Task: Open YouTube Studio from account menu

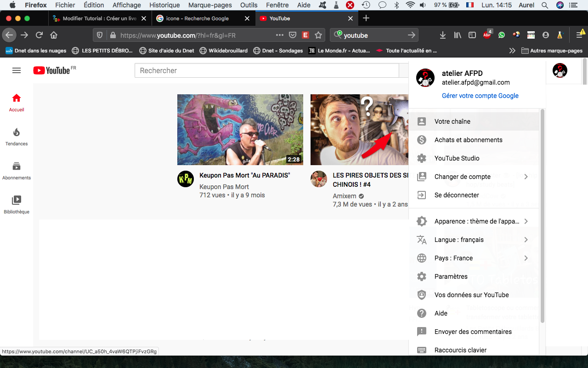Action: pyautogui.click(x=457, y=158)
